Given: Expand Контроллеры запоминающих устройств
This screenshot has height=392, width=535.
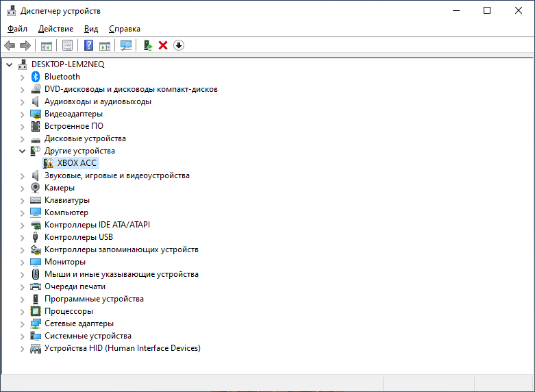Looking at the screenshot, I should 23,250.
